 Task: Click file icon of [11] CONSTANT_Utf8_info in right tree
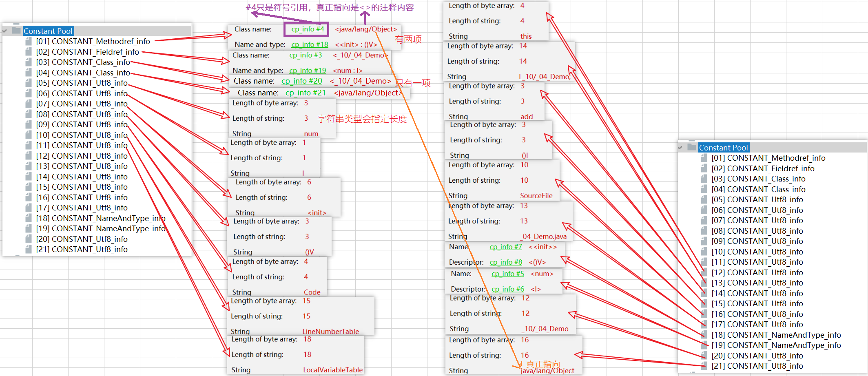tap(704, 262)
